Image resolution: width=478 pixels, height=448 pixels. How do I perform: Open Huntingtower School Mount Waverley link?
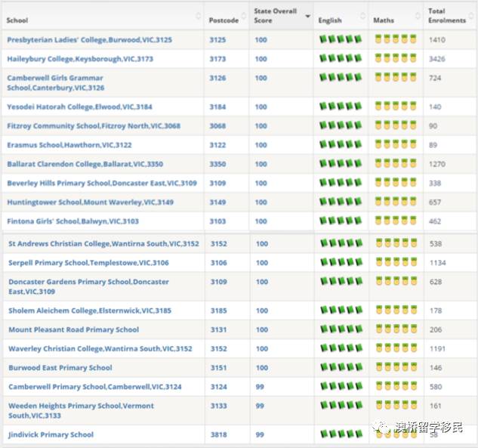90,202
